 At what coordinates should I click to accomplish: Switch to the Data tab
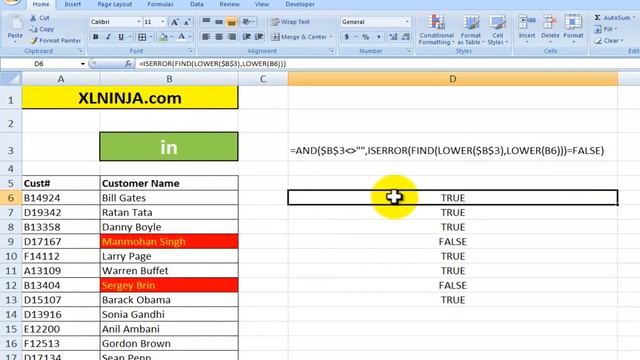197,4
